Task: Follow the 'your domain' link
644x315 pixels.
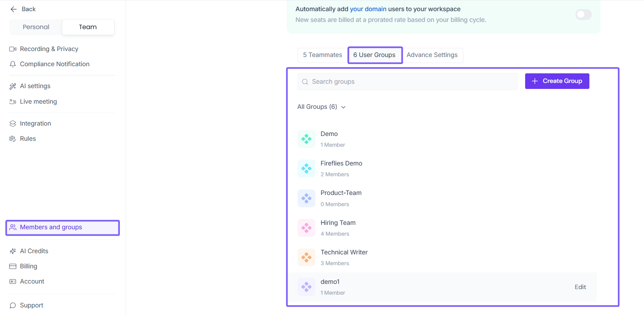Action: point(368,9)
